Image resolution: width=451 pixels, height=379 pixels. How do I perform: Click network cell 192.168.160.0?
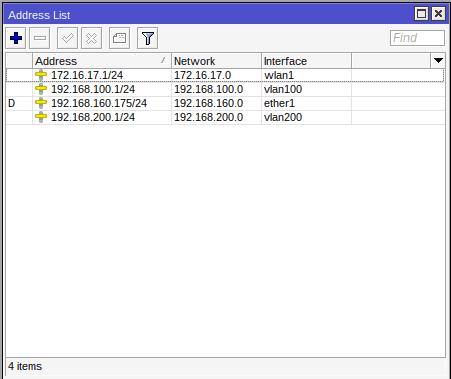209,103
